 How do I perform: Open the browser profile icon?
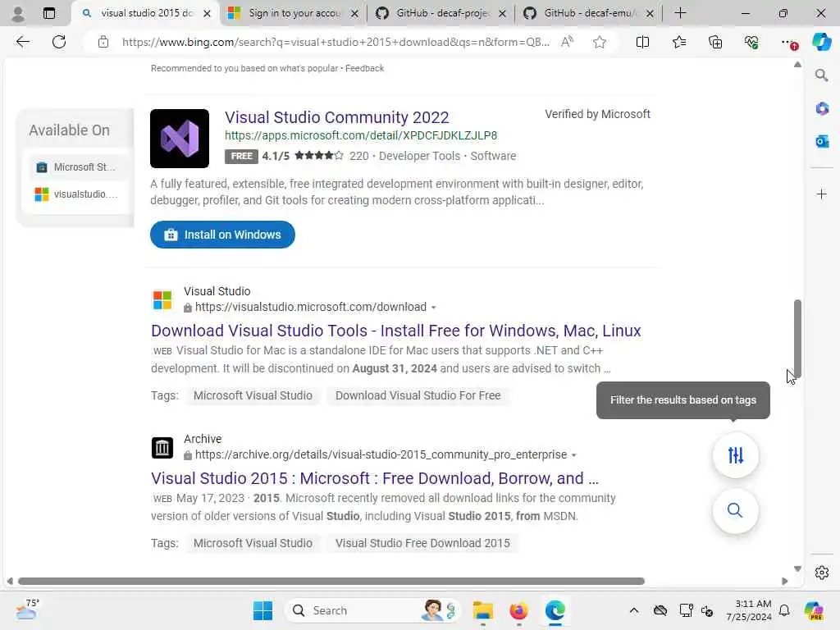(18, 13)
